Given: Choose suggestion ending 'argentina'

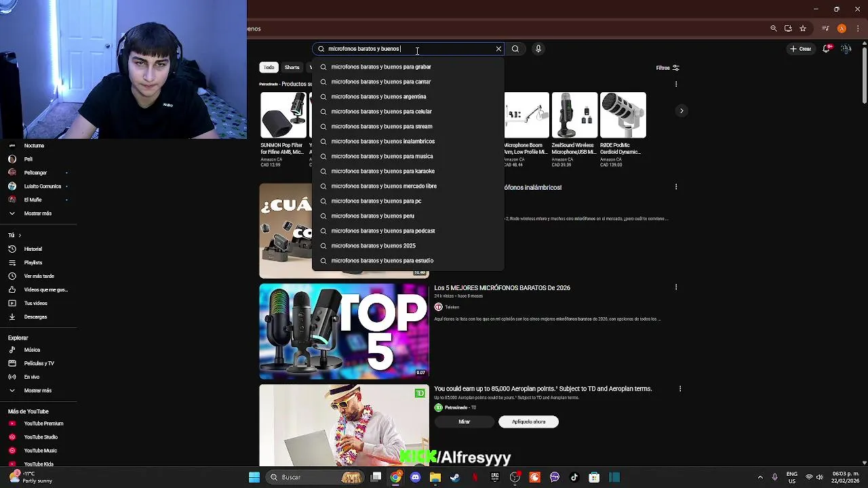Looking at the screenshot, I should click(408, 96).
